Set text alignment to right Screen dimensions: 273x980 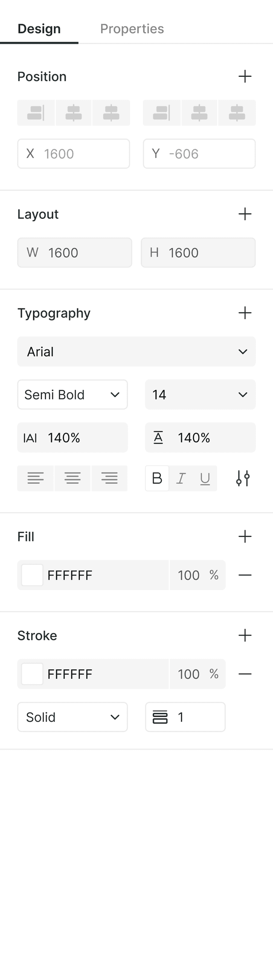tap(109, 478)
